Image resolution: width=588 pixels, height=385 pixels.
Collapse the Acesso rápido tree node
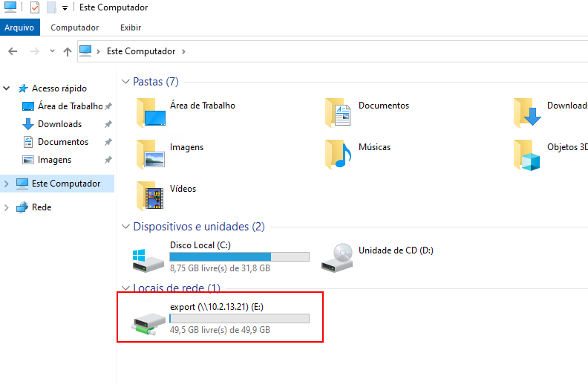7,88
